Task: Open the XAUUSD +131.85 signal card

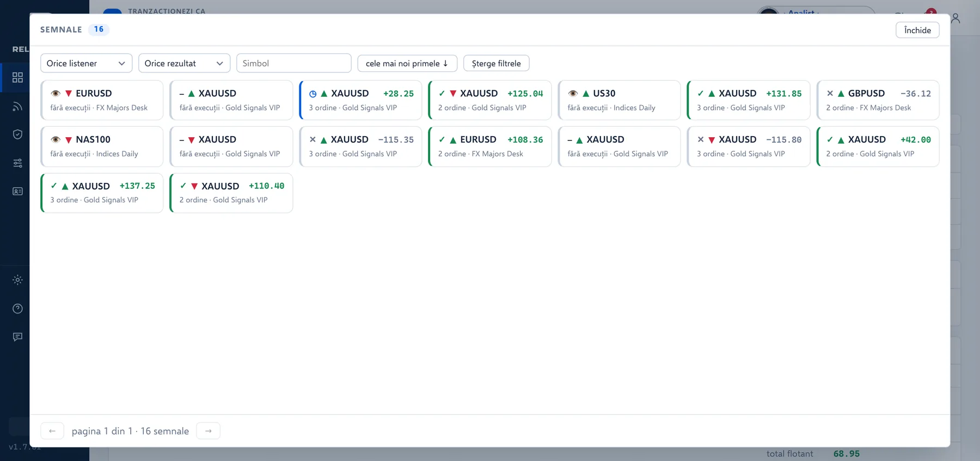Action: (749, 100)
